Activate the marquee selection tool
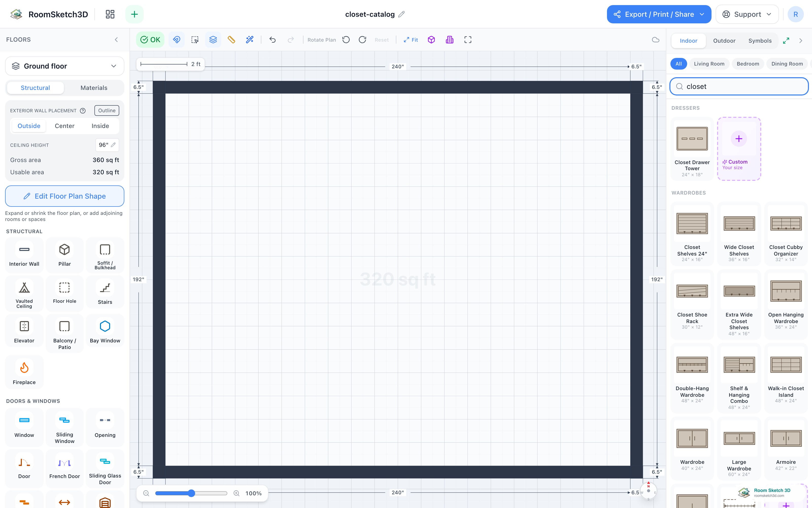This screenshot has height=508, width=812. (195, 40)
